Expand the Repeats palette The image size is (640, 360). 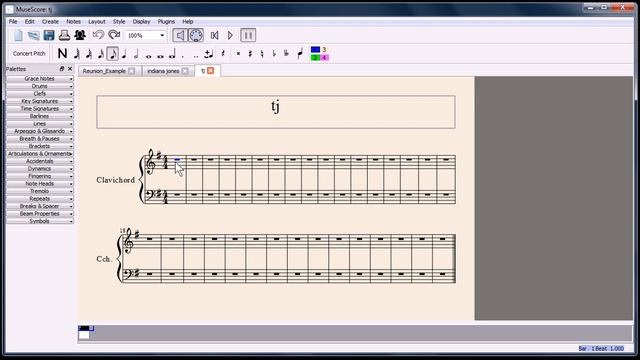40,199
